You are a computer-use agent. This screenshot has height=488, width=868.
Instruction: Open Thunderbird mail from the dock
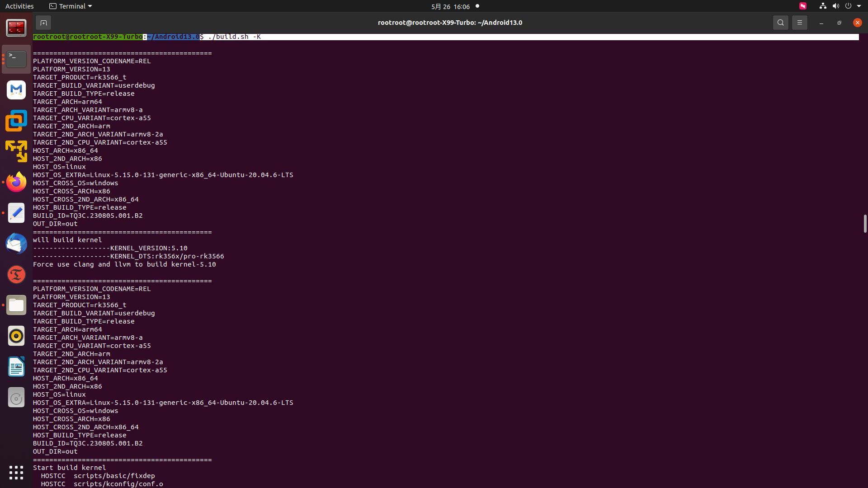pos(16,244)
